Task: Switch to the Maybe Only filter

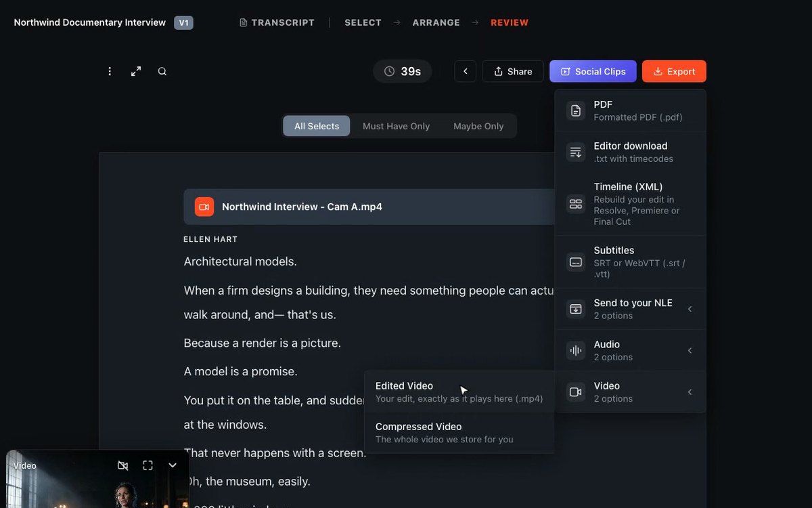Action: pos(478,126)
